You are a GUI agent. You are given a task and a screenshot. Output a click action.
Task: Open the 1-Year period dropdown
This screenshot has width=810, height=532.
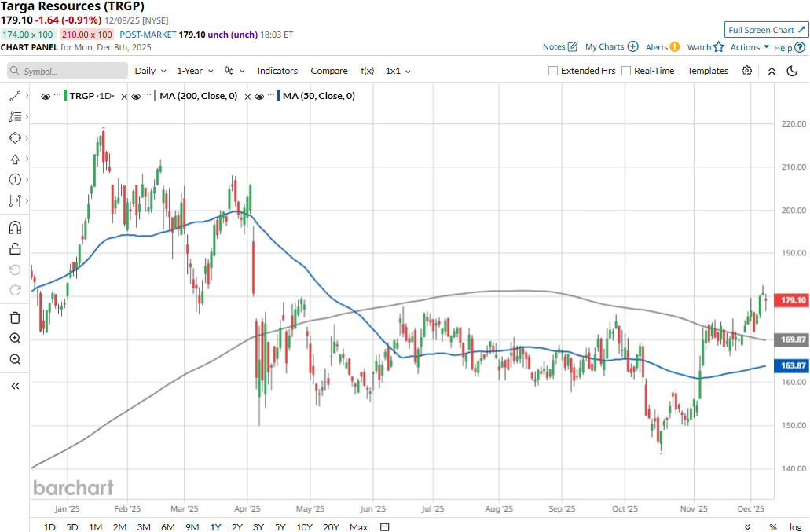[196, 71]
